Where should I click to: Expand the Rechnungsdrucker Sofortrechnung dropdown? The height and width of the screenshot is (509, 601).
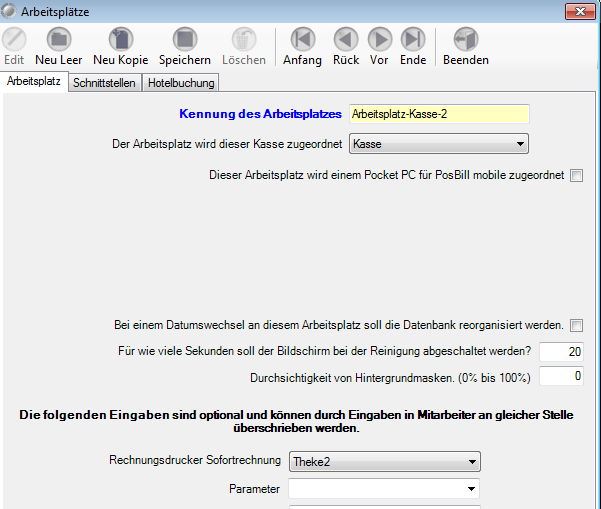pos(384,461)
